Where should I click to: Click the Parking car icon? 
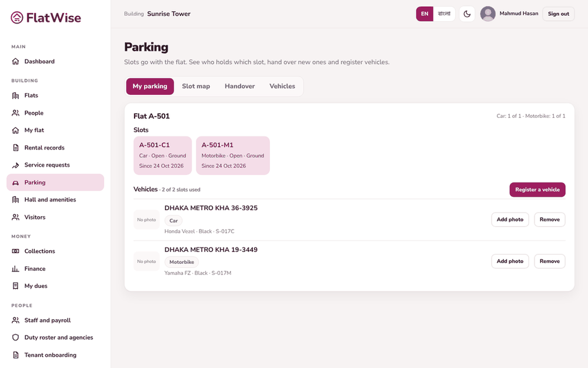coord(15,183)
